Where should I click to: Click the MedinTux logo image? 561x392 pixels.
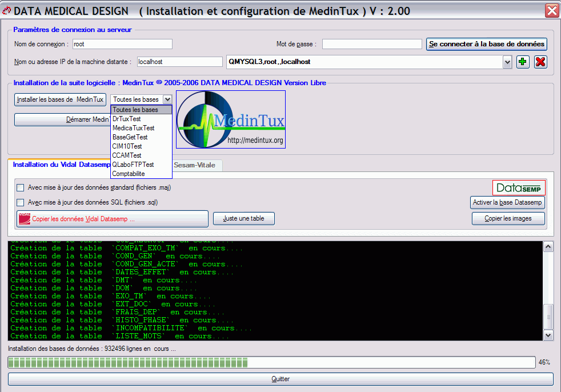pos(231,119)
